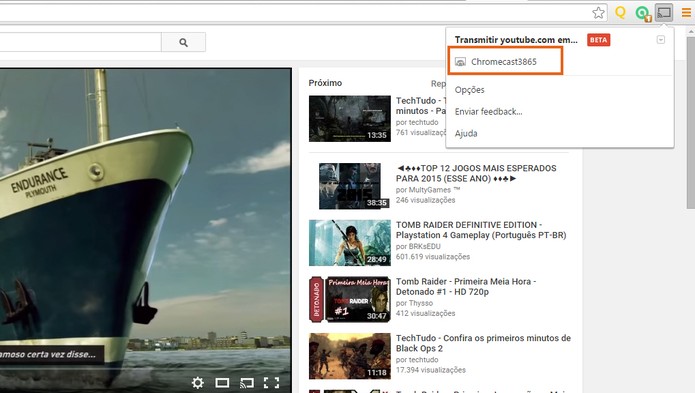Open the 13:35 TechTudo video thumbnail
Viewport: 695px width, 393px height.
pos(350,119)
